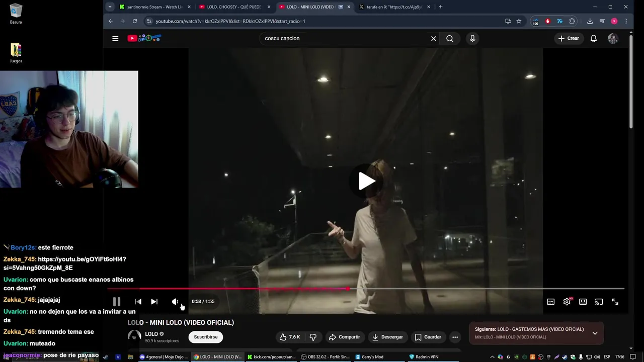The image size is (644, 362).
Task: Click the large play overlay on the video
Action: (366, 181)
